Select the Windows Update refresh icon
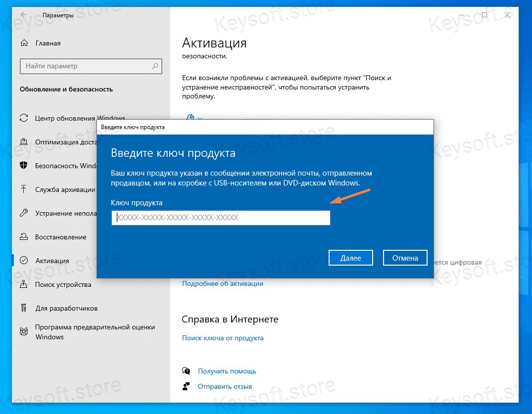This screenshot has width=532, height=414. click(24, 118)
